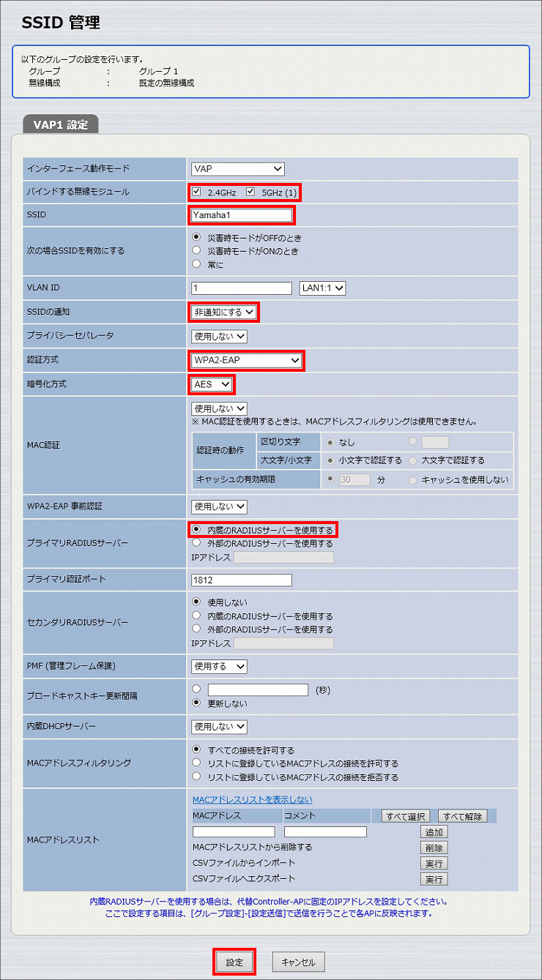The image size is (542, 980).
Task: Click the broadcast key interval seconds field
Action: pos(258,689)
